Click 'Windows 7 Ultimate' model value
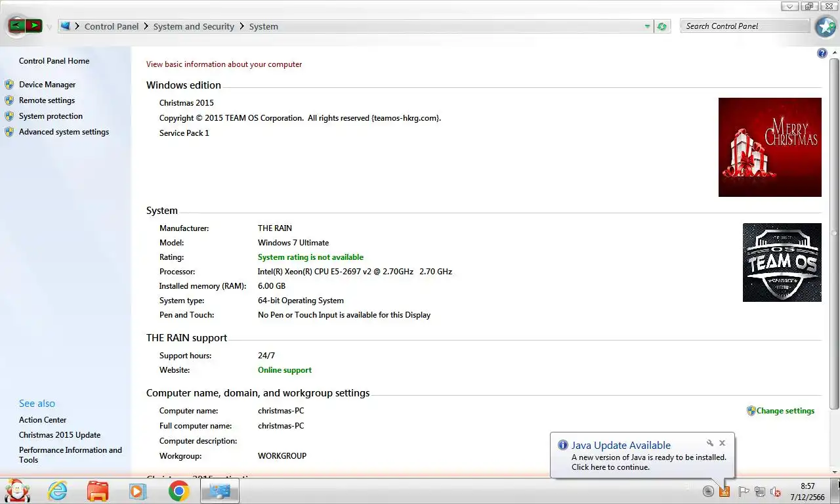The image size is (840, 504). 293,243
